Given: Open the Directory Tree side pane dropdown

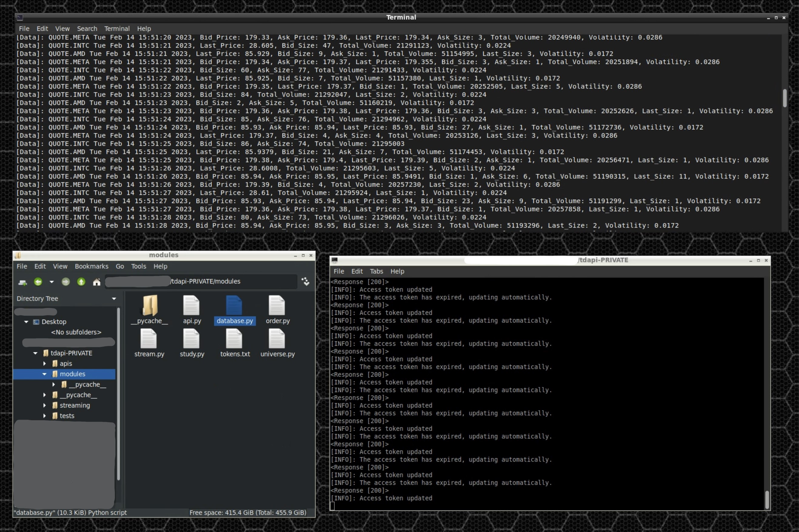Looking at the screenshot, I should [x=114, y=299].
